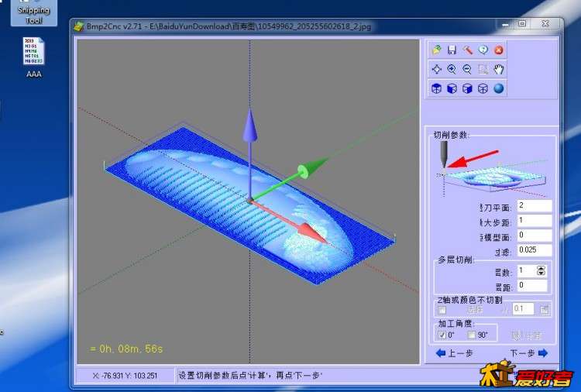
Task: Click the 下一步 next step button
Action: point(529,354)
